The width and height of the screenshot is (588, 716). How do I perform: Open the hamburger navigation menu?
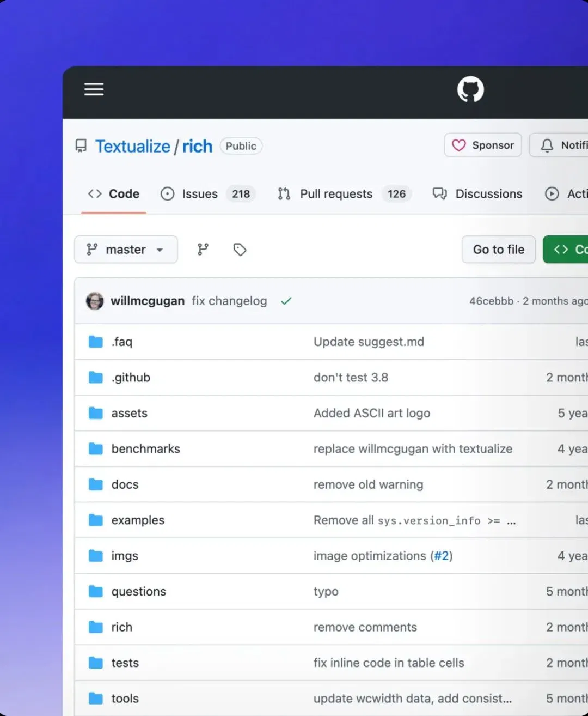tap(94, 89)
